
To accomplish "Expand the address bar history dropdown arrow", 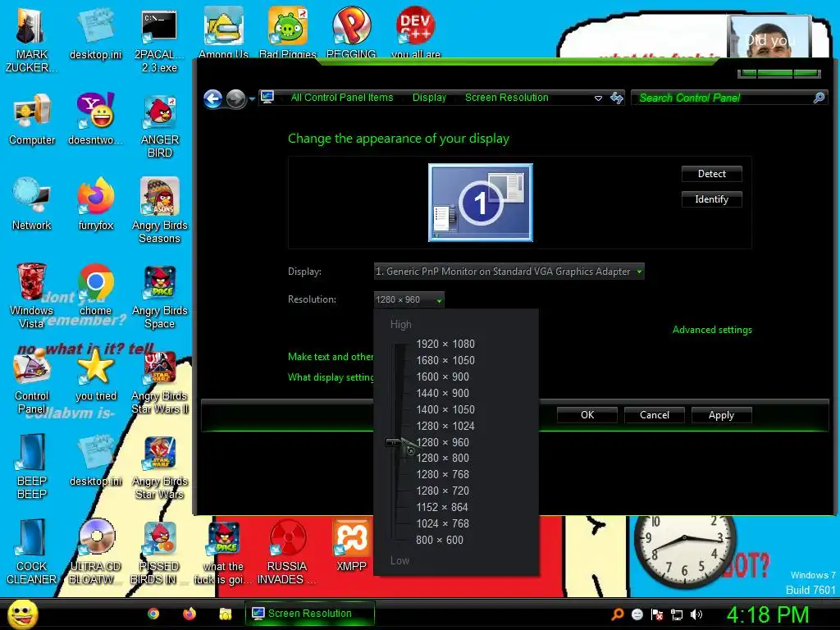I will [598, 98].
